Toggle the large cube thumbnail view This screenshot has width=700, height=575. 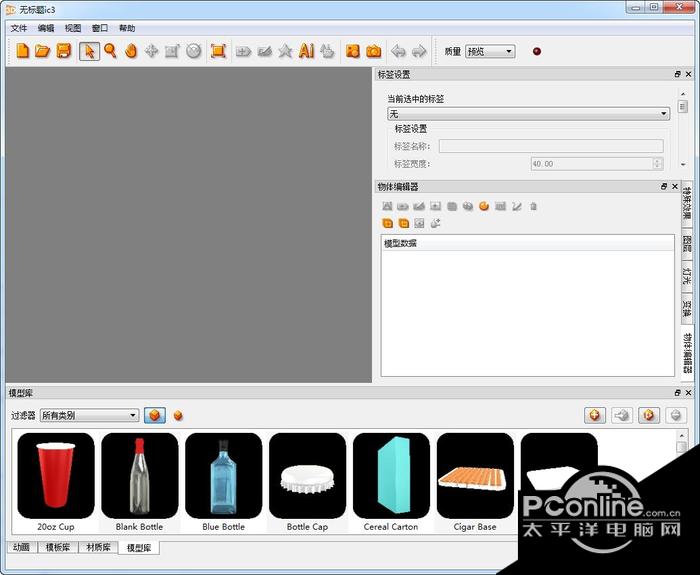click(x=155, y=416)
